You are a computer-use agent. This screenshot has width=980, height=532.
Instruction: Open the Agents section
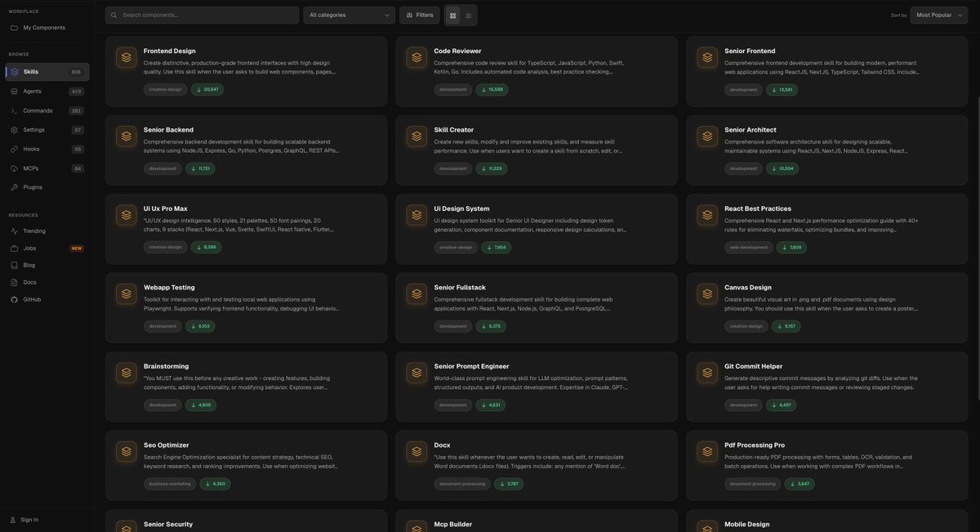47,92
